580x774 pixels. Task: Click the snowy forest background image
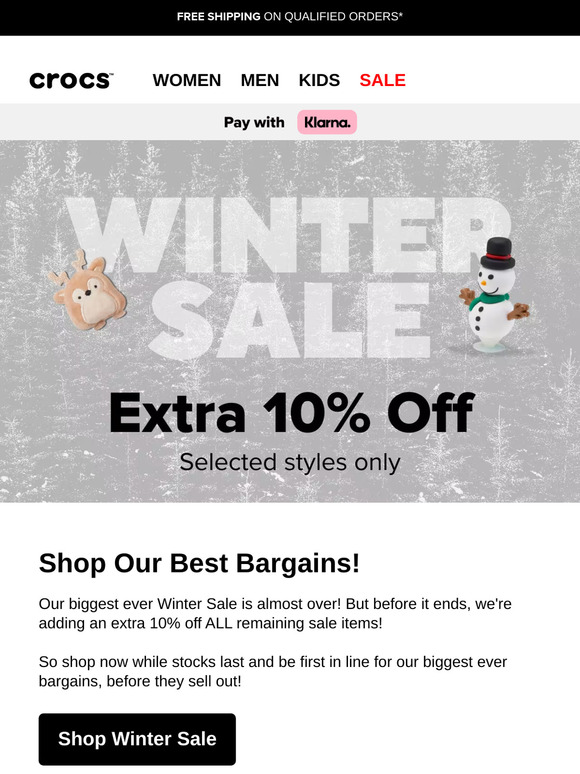pos(290,321)
